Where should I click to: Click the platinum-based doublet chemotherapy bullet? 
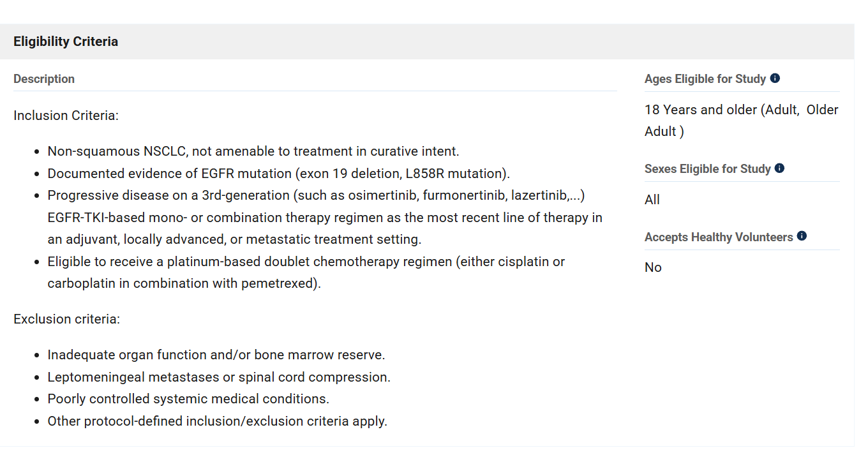(306, 272)
